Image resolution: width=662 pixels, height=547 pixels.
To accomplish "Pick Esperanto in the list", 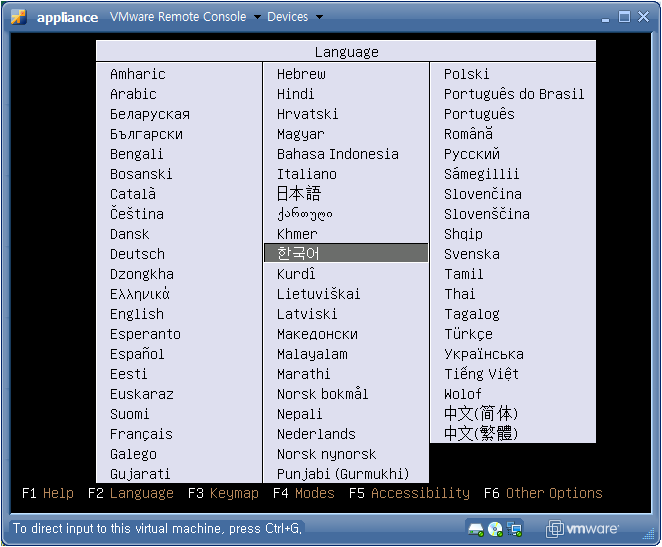I will 145,335.
